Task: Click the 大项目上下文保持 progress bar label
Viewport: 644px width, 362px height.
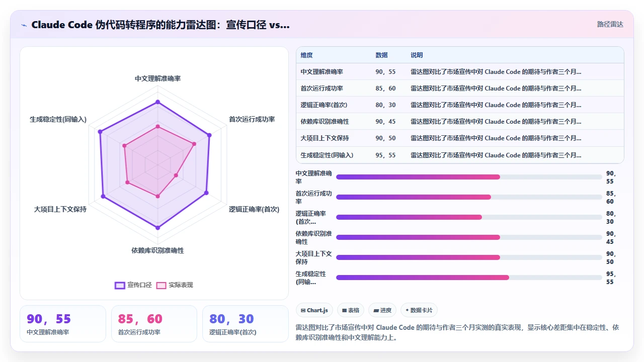Action: (313, 257)
